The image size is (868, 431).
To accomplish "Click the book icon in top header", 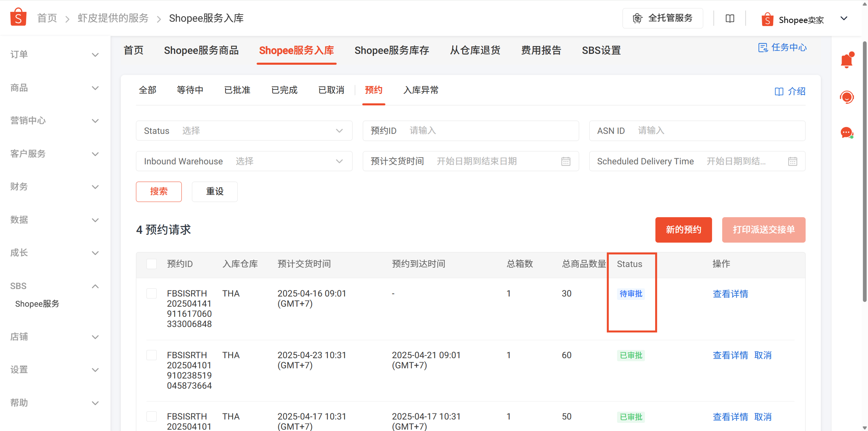I will pos(730,19).
